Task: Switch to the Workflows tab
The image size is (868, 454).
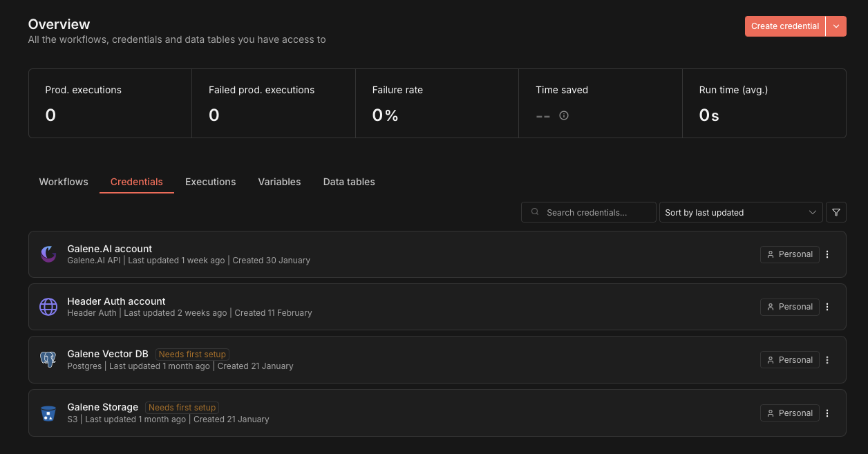Action: coord(63,182)
